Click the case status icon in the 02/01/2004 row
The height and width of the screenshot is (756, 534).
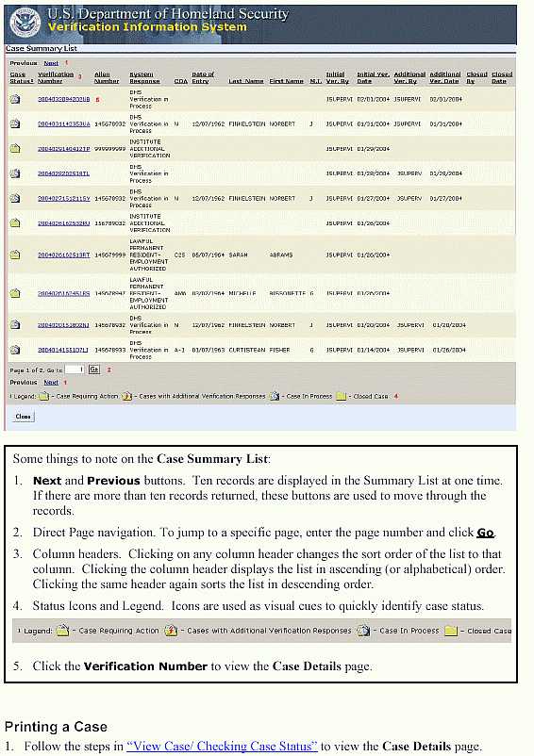click(x=15, y=99)
